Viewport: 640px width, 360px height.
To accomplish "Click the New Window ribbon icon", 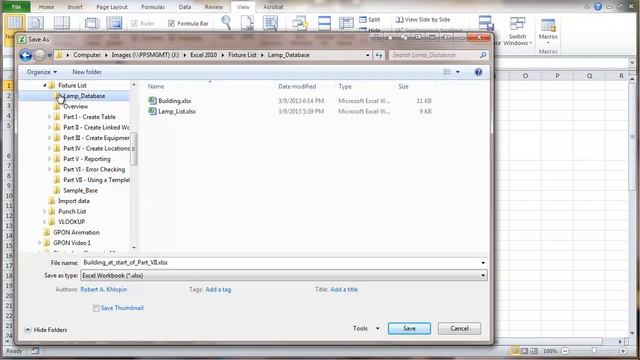I will click(300, 23).
